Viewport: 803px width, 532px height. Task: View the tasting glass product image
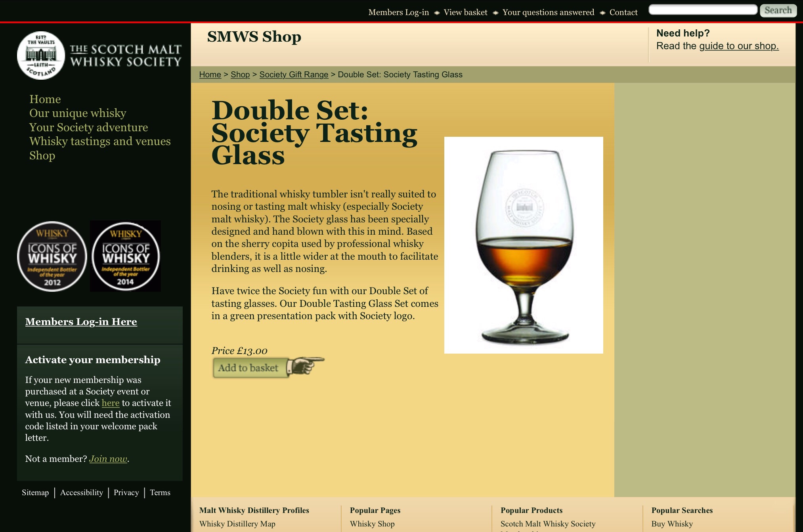(524, 245)
